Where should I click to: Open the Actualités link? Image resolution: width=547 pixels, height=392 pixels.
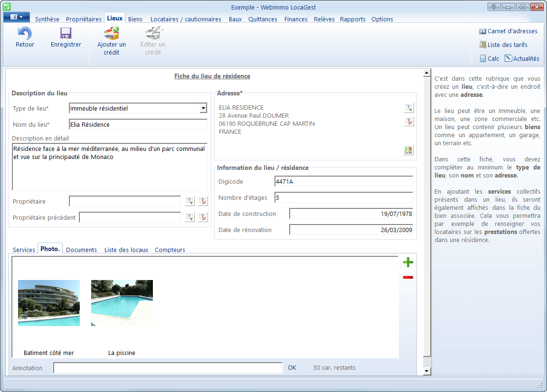522,58
